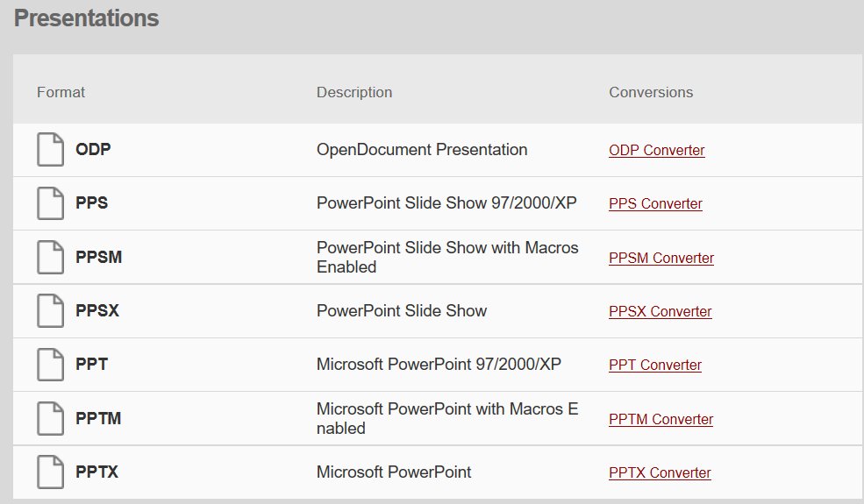
Task: Select the file icon in the PPT row
Action: [x=50, y=365]
